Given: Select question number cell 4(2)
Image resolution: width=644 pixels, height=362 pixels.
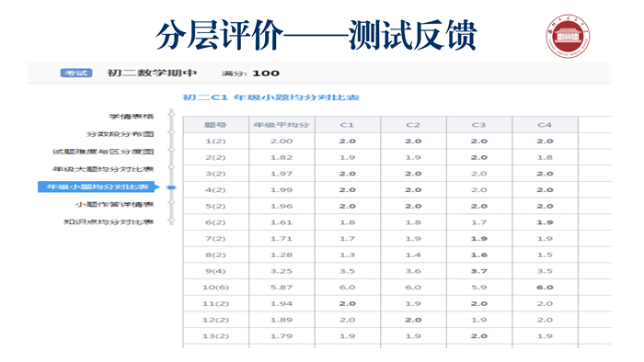Looking at the screenshot, I should pos(215,190).
